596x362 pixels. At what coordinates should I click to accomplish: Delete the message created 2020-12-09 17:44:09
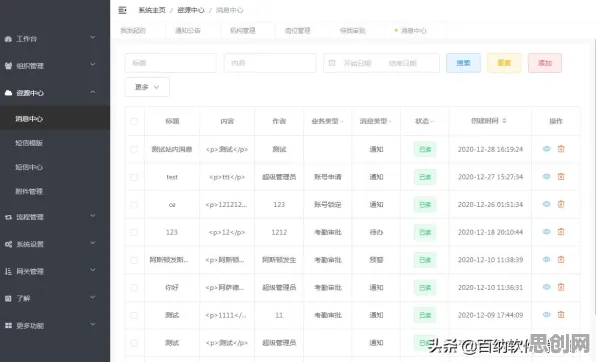[561, 314]
